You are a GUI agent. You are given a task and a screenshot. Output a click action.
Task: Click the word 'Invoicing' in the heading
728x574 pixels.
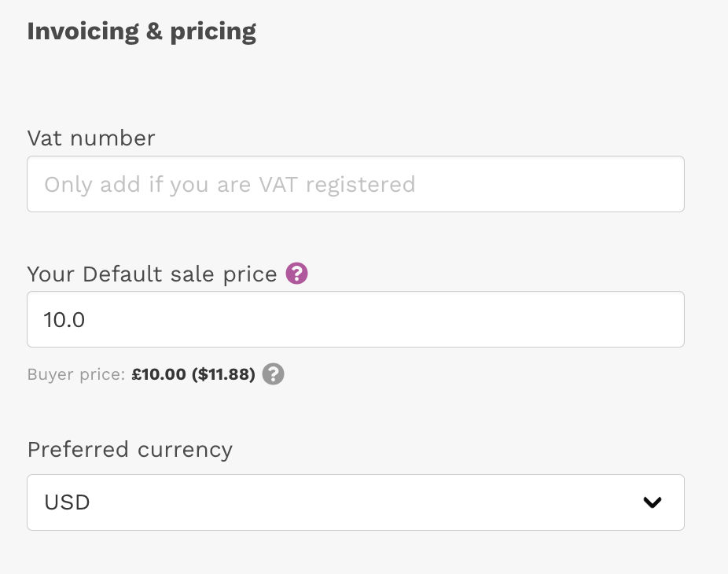pyautogui.click(x=83, y=31)
